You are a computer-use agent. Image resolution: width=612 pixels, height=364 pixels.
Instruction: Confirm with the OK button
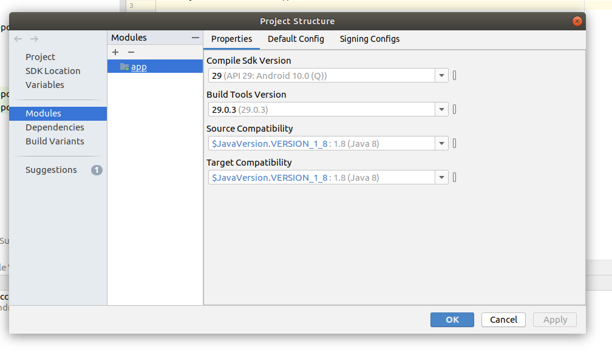[452, 320]
